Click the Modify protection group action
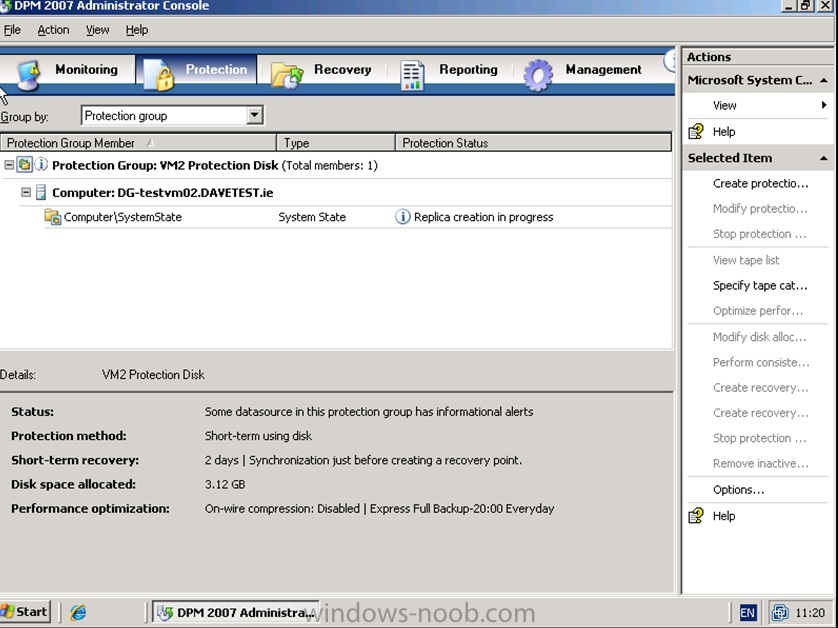 click(760, 208)
